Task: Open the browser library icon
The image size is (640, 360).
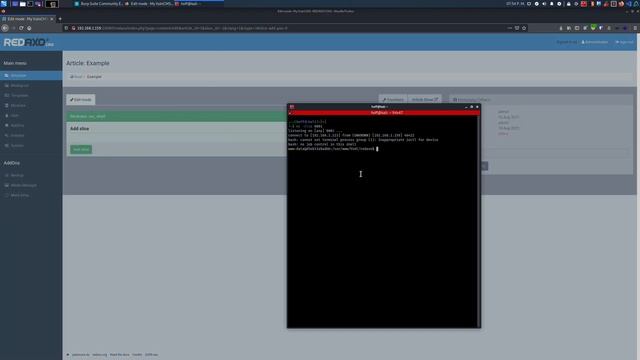Action: pos(569,28)
